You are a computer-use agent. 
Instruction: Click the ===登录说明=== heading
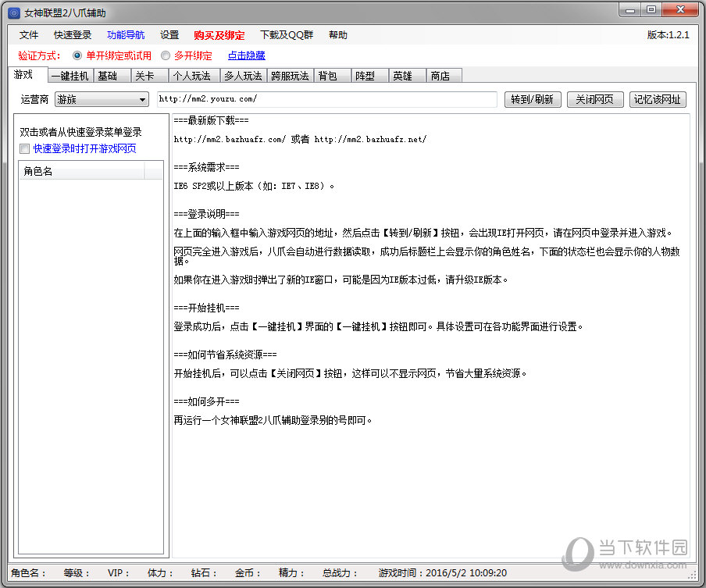[207, 214]
